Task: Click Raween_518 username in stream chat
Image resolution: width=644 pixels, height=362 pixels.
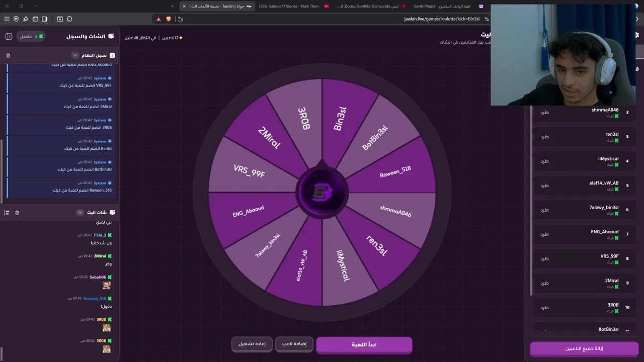Action: 95,299
